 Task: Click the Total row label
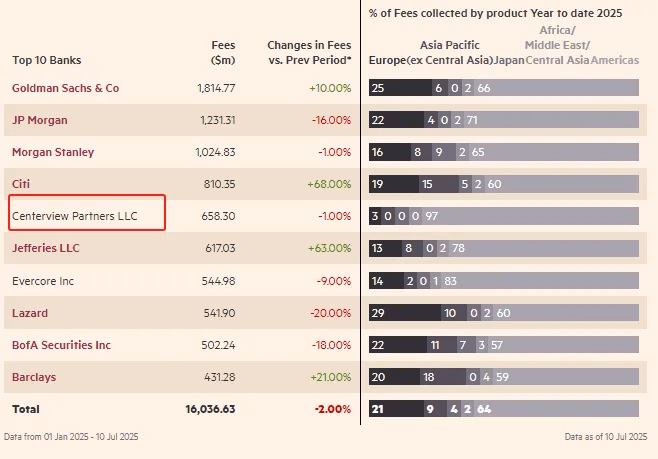point(26,409)
